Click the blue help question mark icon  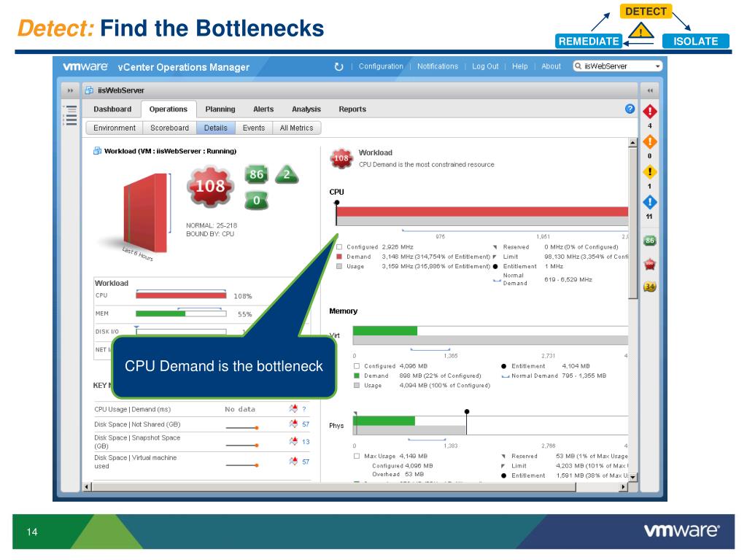[x=630, y=109]
